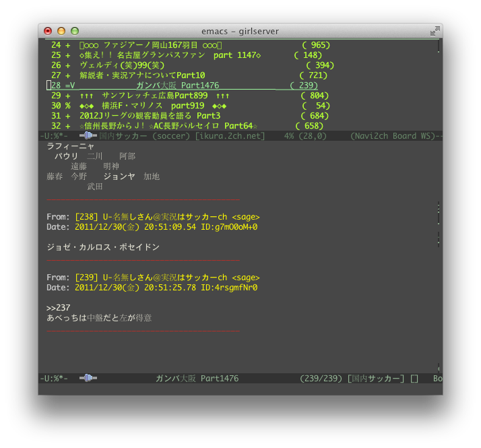Click the =V status mark of thread 28
The height and width of the screenshot is (448, 481).
70,86
